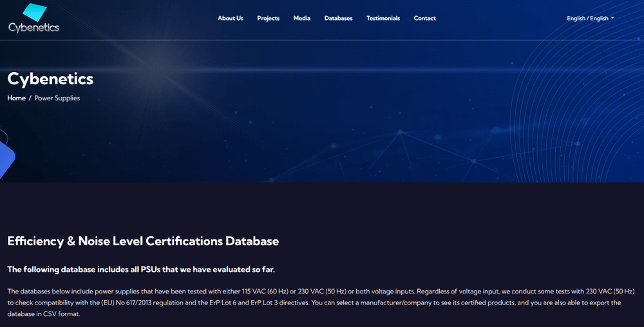Click the Cybenetics logo in the header
The height and width of the screenshot is (327, 644).
point(33,19)
